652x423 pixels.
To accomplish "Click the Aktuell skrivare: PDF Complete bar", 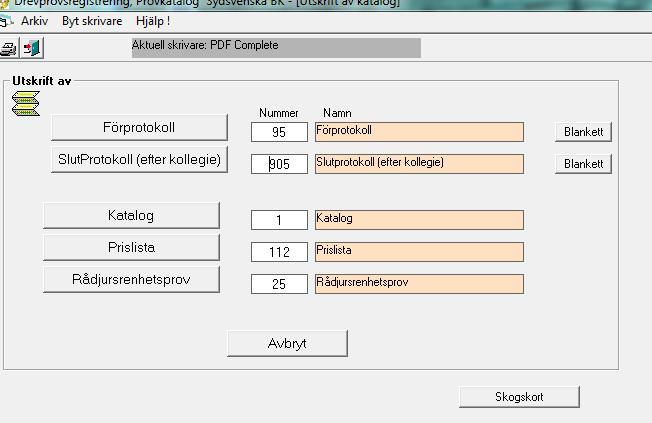I will (x=276, y=48).
